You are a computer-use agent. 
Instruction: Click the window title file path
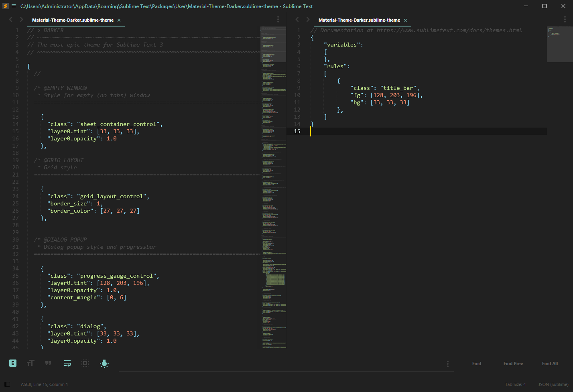tap(167, 6)
